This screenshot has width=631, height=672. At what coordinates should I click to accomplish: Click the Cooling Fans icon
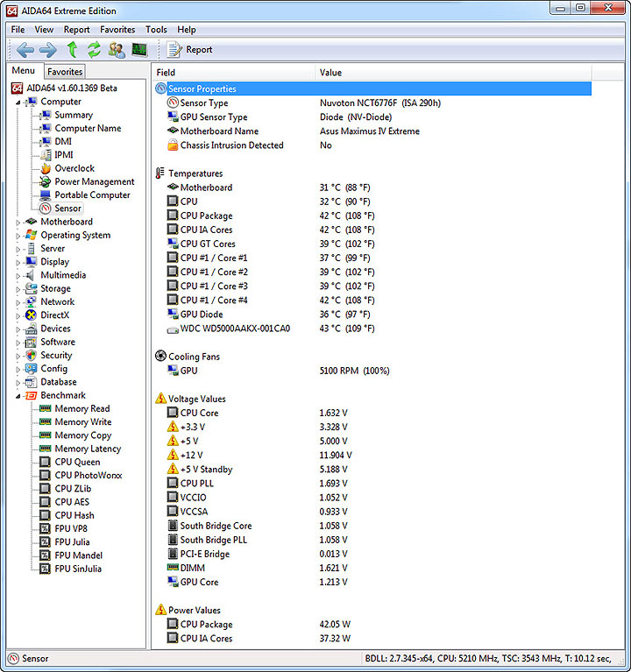[160, 356]
